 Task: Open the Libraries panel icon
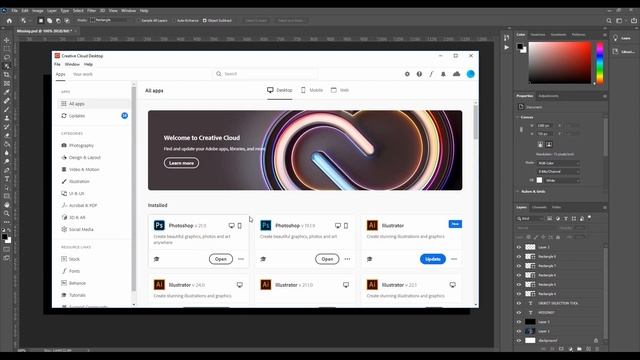click(x=616, y=51)
